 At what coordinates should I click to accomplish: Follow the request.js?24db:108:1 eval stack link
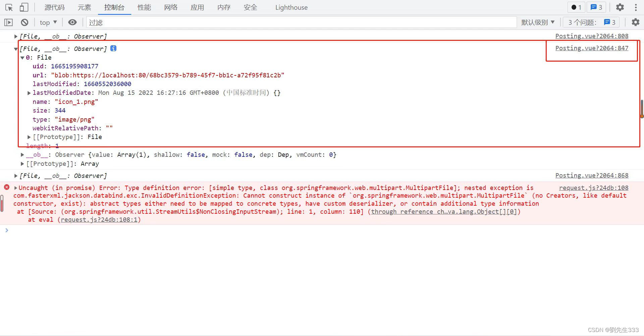point(99,220)
